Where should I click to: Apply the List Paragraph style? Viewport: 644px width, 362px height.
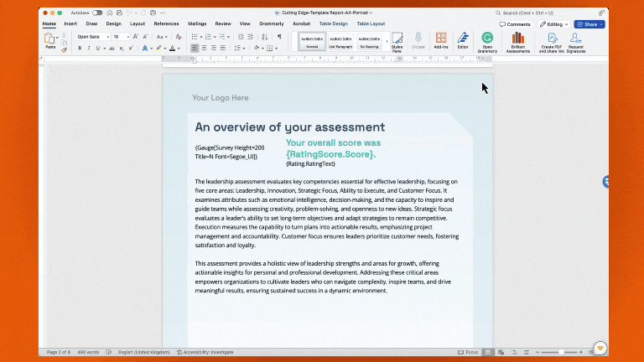[x=340, y=41]
